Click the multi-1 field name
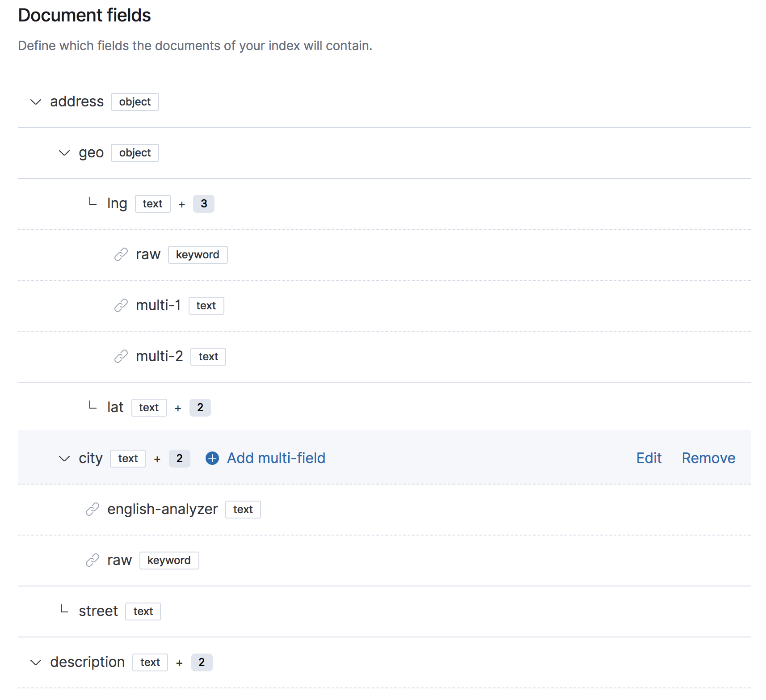This screenshot has height=700, width=766. point(158,305)
